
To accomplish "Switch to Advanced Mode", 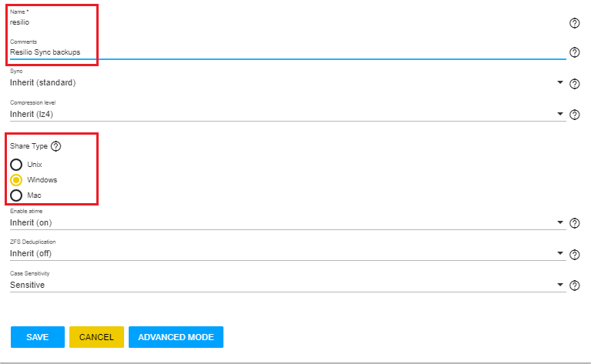I will 176,337.
